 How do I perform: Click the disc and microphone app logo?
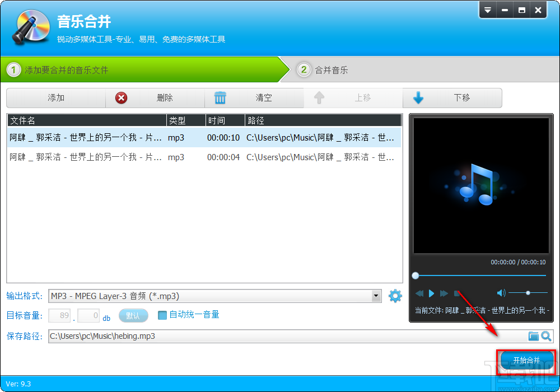(31, 27)
